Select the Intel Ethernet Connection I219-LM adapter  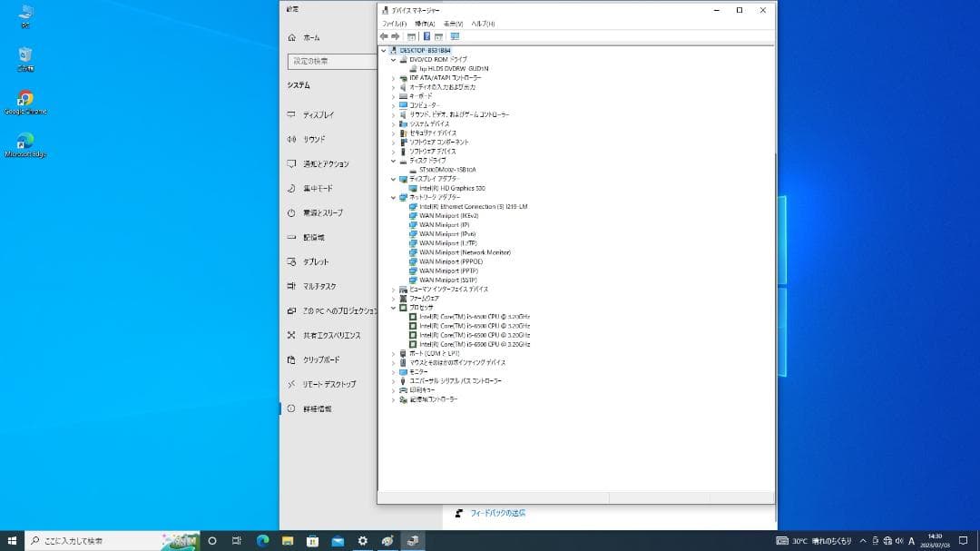pos(472,206)
